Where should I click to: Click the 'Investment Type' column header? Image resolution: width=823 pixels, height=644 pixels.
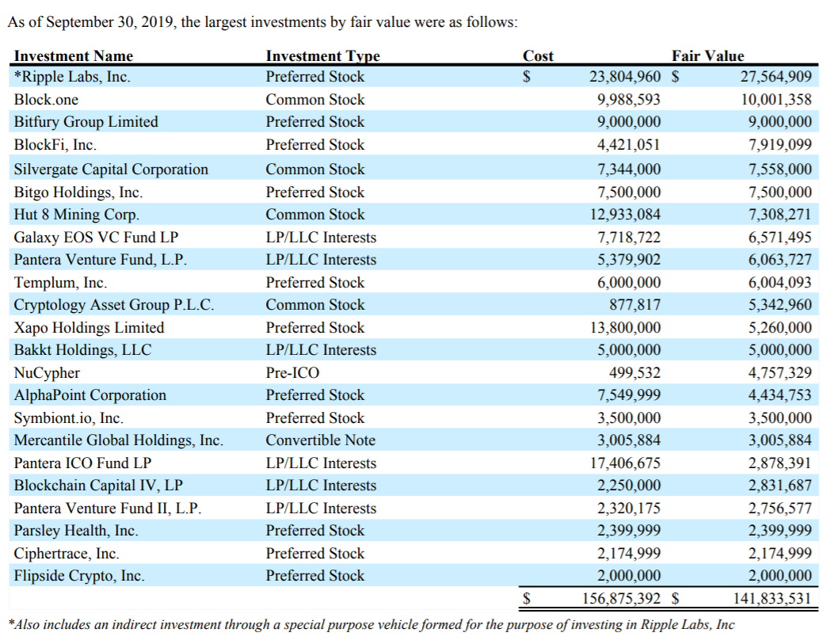click(x=323, y=55)
